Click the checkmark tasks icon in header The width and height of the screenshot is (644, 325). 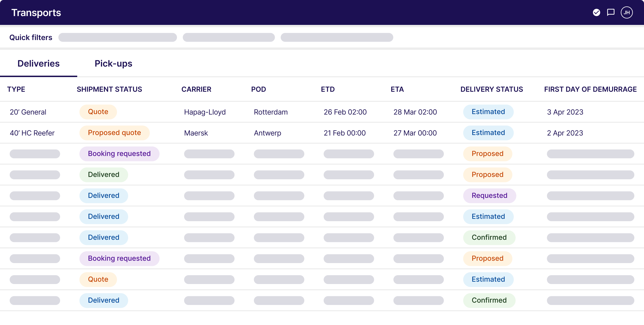click(x=596, y=13)
